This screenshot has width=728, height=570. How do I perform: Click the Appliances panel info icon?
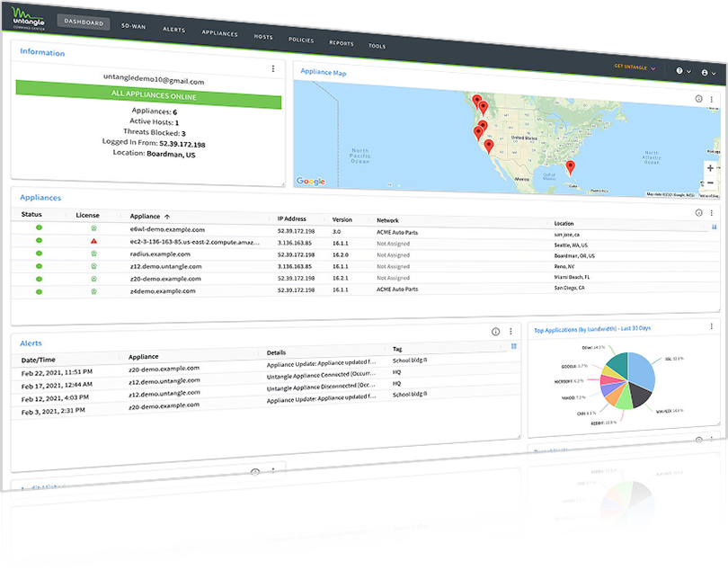coord(698,212)
